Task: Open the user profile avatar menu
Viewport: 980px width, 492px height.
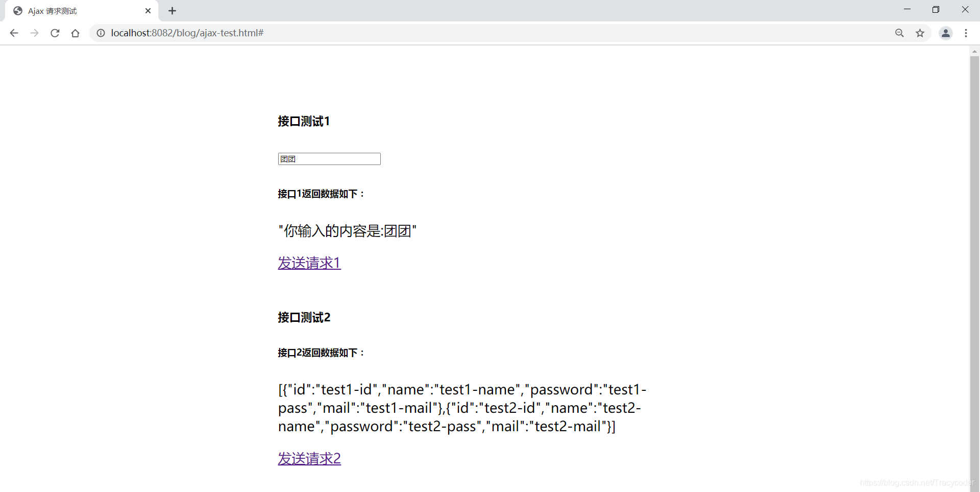Action: [946, 33]
